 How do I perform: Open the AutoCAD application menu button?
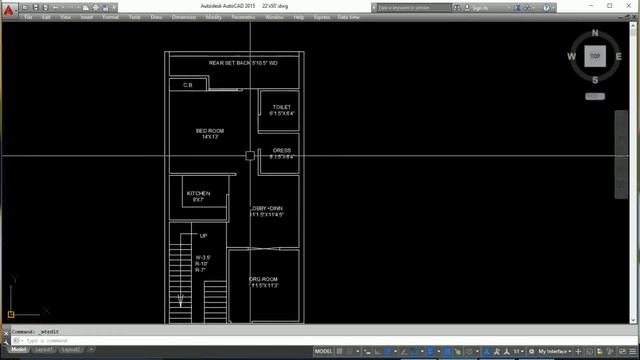(9, 10)
